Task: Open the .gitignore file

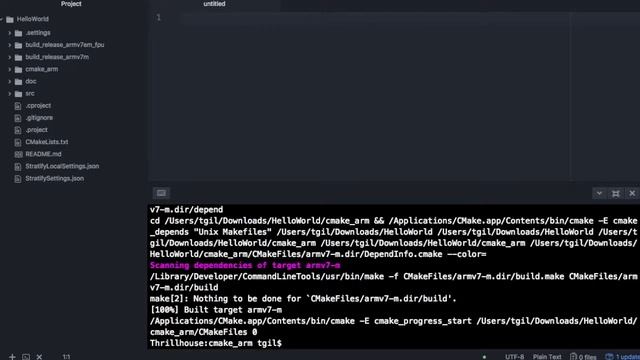Action: click(x=39, y=118)
